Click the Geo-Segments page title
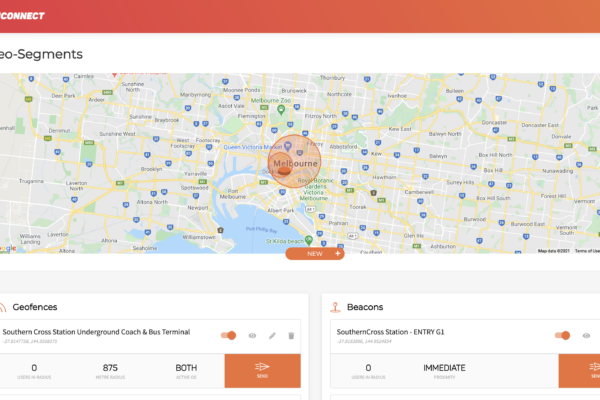 pos(41,54)
